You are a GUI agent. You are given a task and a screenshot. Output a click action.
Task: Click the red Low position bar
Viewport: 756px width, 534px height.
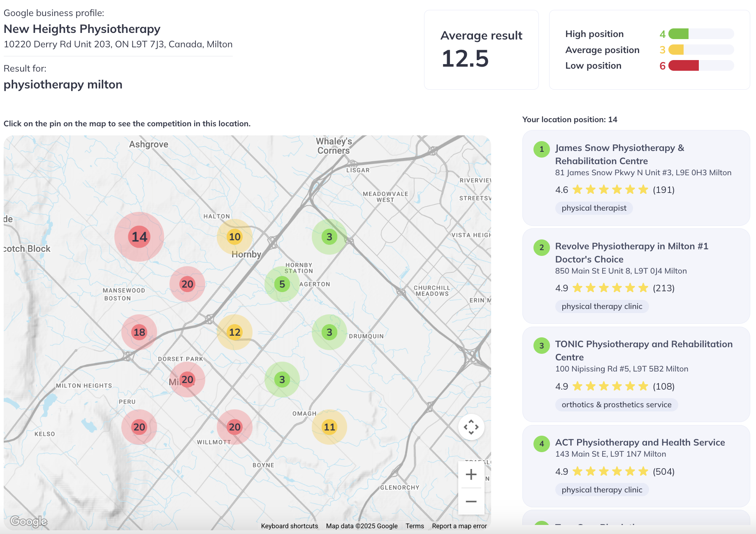(x=683, y=65)
